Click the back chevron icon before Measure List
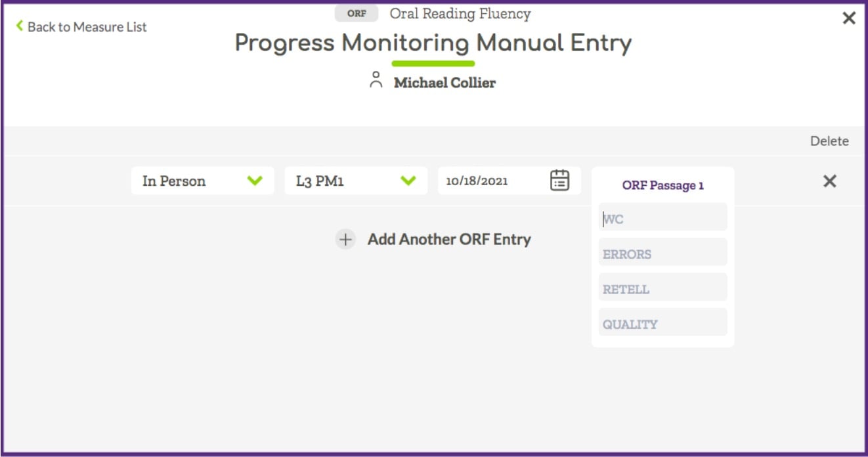868x457 pixels. (x=18, y=26)
